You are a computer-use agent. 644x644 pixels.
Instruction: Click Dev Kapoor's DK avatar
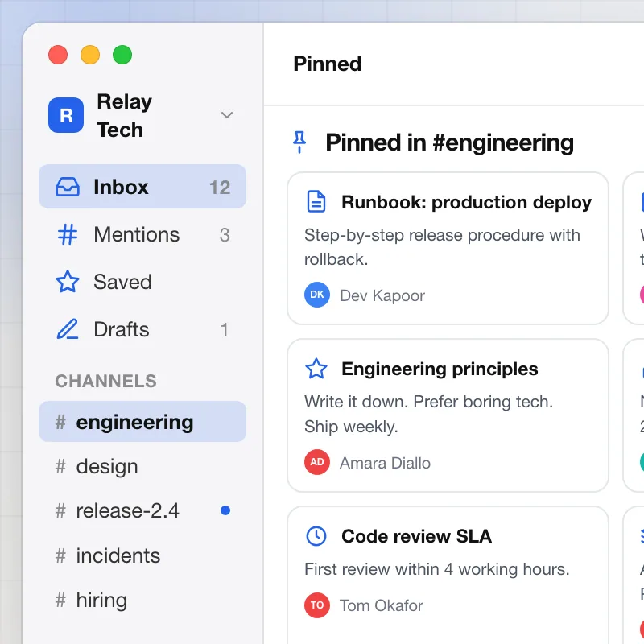(316, 295)
